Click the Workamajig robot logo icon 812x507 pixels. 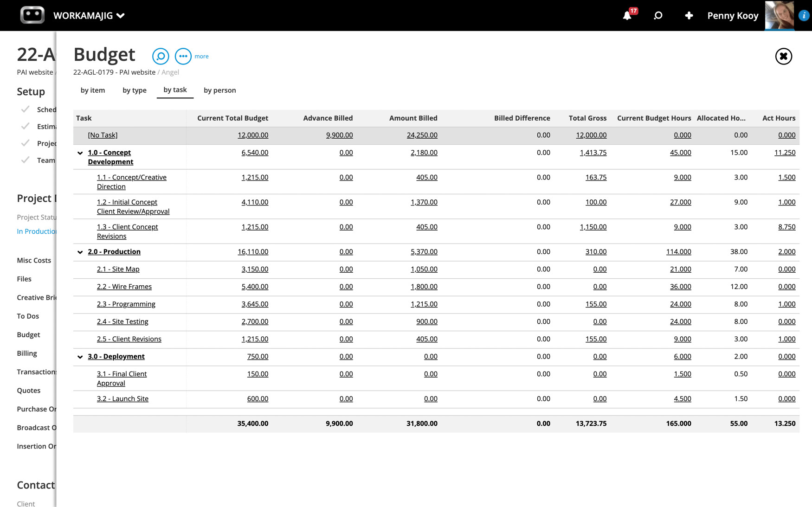click(x=32, y=15)
